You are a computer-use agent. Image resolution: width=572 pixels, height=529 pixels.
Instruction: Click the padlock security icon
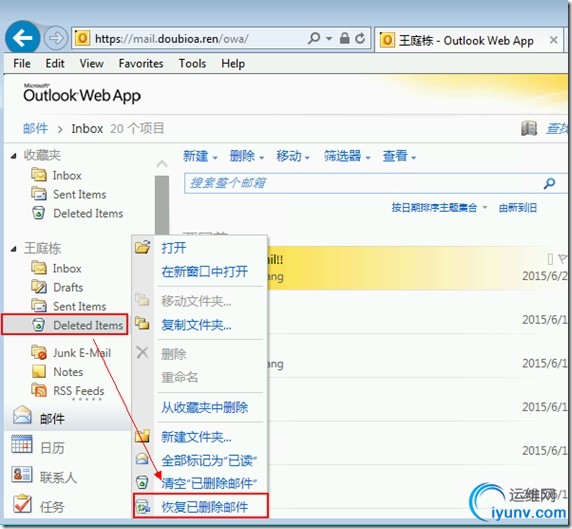(x=344, y=38)
